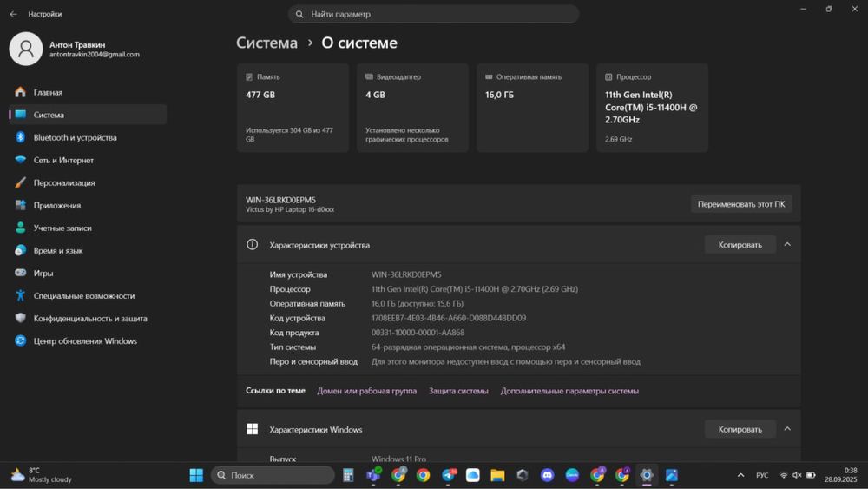Click the active Settings gear taskbar icon

(647, 475)
